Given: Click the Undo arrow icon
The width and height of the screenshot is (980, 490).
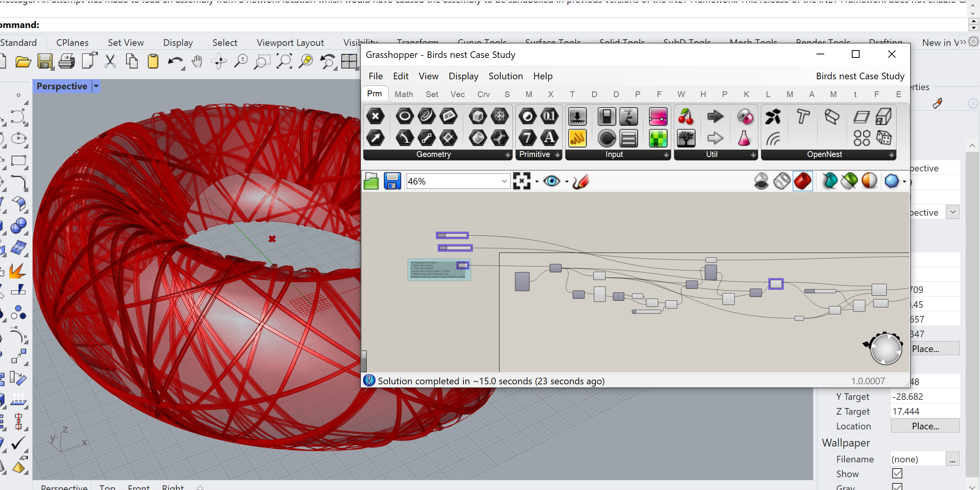Looking at the screenshot, I should (175, 61).
